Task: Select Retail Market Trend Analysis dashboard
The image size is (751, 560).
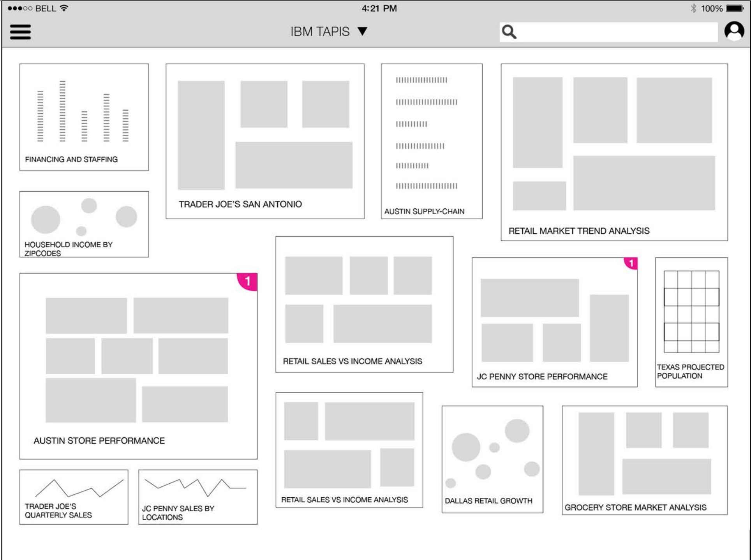Action: tap(614, 152)
